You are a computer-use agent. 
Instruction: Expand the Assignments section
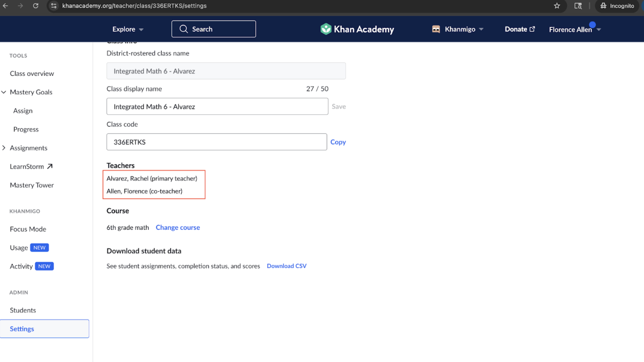[x=4, y=148]
